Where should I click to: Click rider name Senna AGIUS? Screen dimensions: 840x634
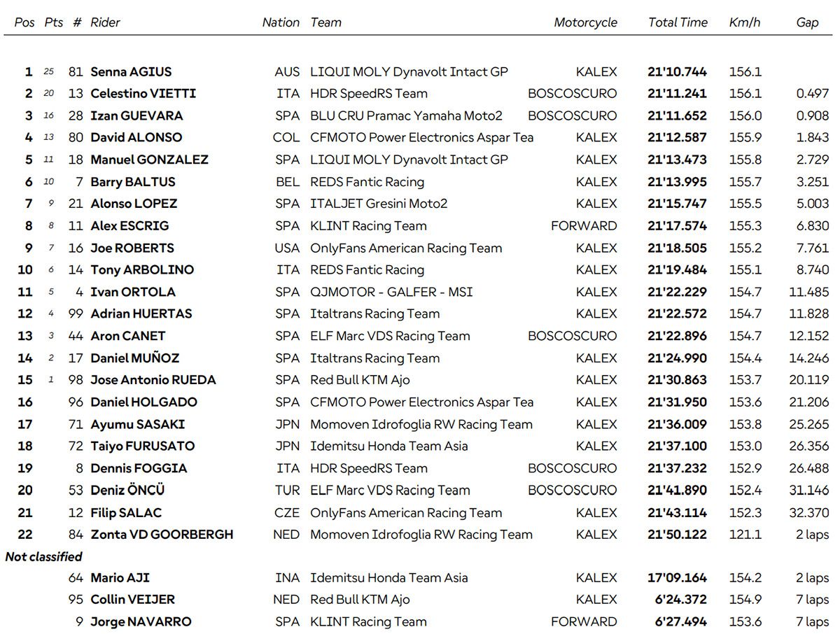(131, 71)
